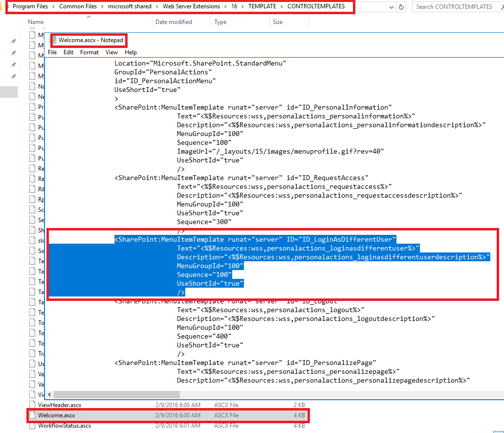Go to folder 16 in the breadcrumb
504x433 pixels.
234,6
